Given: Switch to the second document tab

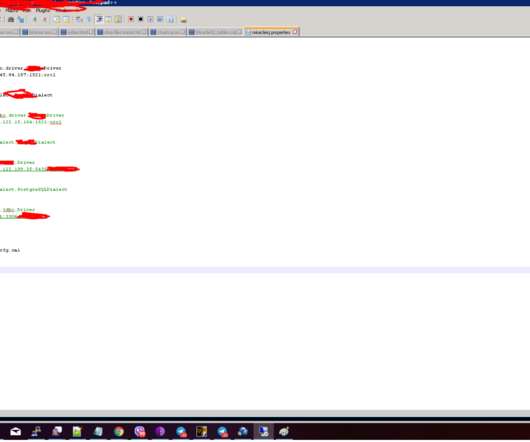Looking at the screenshot, I should coord(39,32).
